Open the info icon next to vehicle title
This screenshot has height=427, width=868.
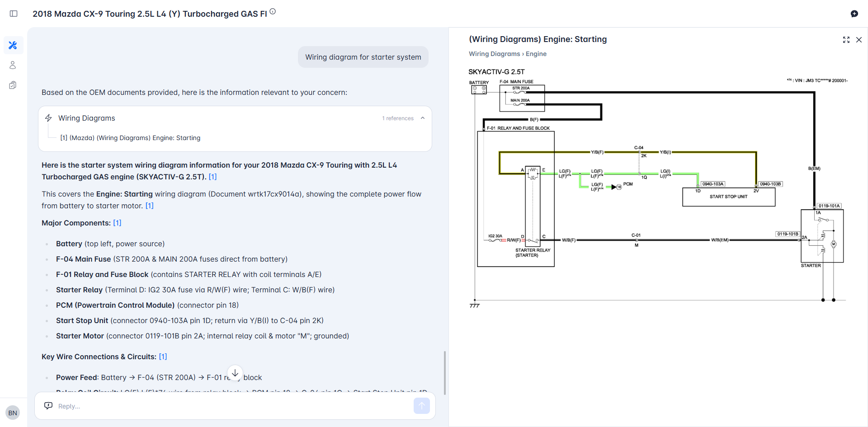point(272,11)
